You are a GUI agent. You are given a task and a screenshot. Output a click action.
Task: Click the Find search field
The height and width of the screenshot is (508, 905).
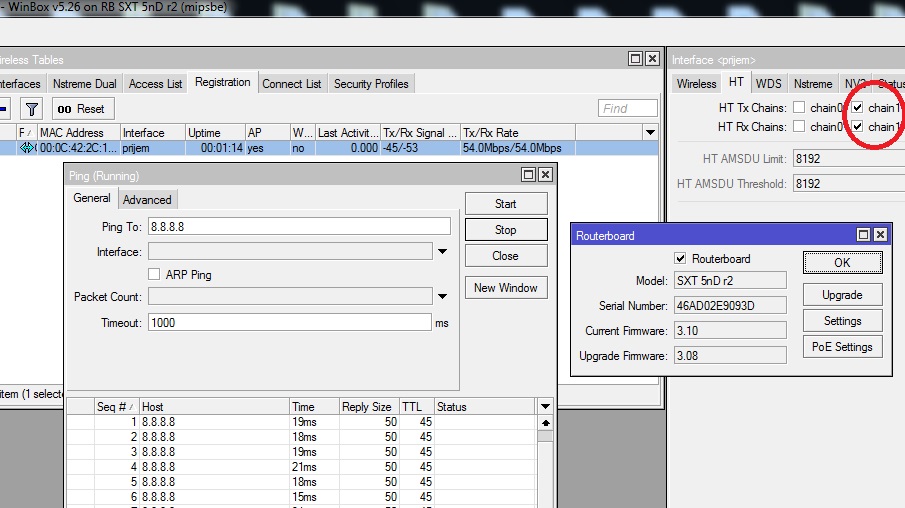pos(628,109)
